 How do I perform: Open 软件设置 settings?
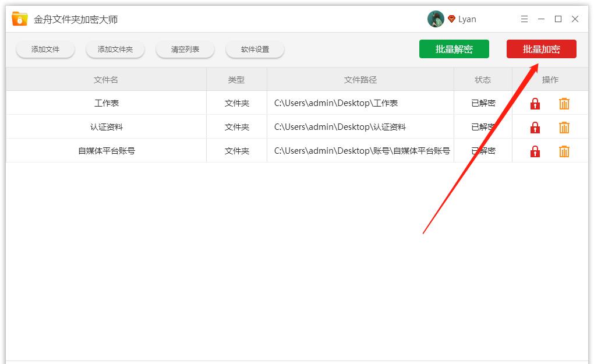[x=254, y=50]
